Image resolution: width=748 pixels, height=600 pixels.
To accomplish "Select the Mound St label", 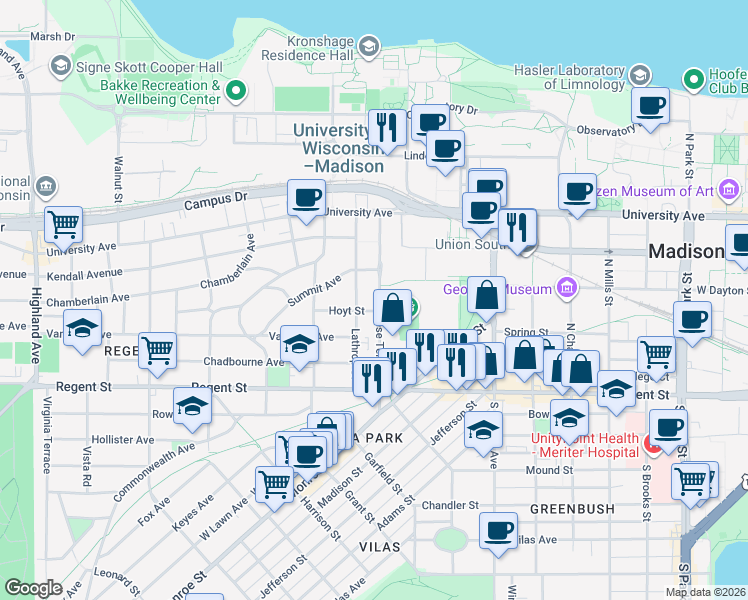I will tap(549, 470).
